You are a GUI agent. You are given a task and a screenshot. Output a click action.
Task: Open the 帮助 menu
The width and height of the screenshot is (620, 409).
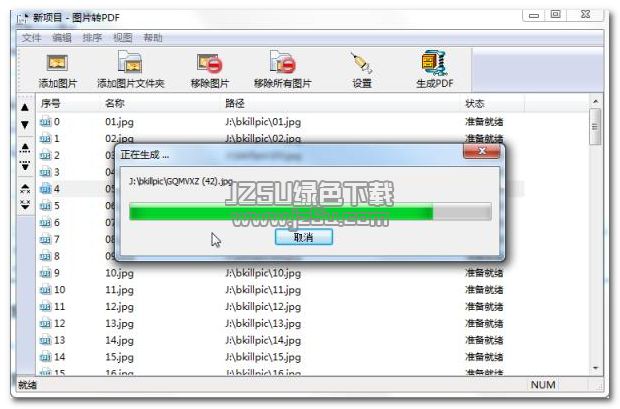point(153,38)
